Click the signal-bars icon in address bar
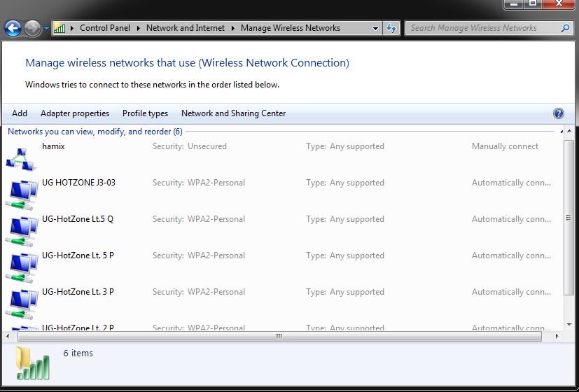The height and width of the screenshot is (392, 579). pyautogui.click(x=60, y=28)
